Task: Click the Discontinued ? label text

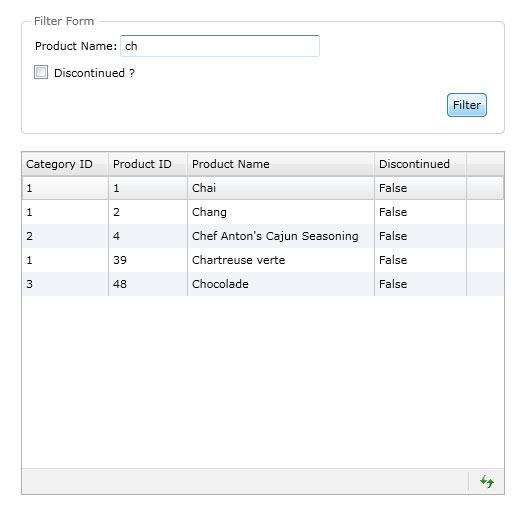Action: coord(94,73)
